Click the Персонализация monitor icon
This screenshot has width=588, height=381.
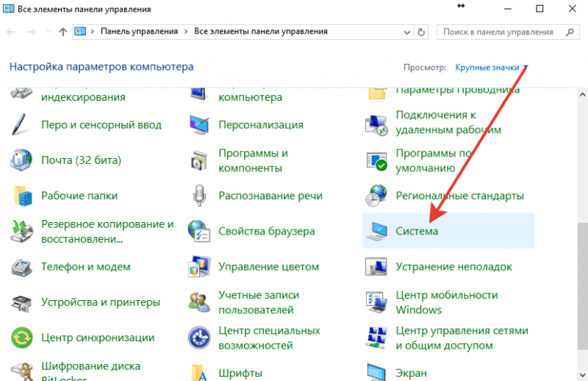[x=199, y=124]
